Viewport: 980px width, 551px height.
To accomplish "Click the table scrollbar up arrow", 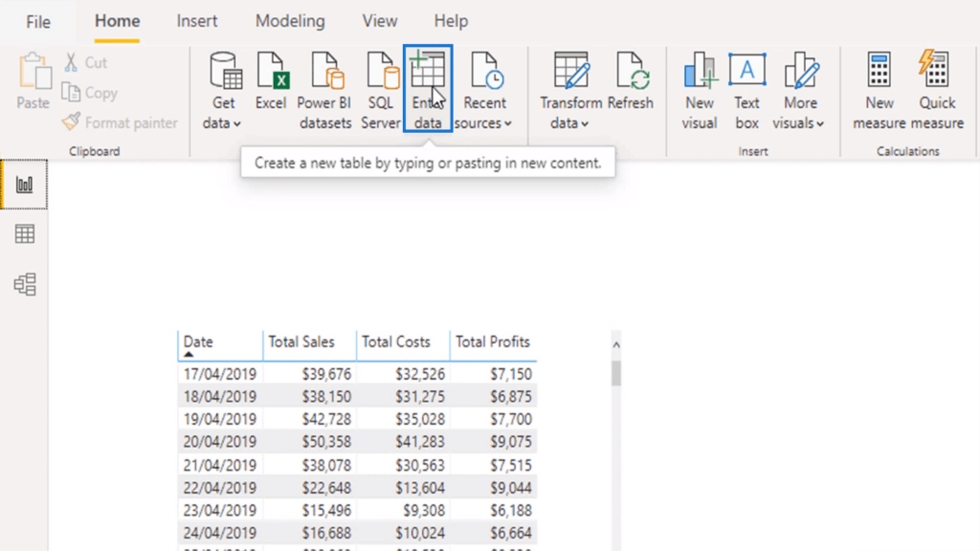I will click(x=616, y=344).
